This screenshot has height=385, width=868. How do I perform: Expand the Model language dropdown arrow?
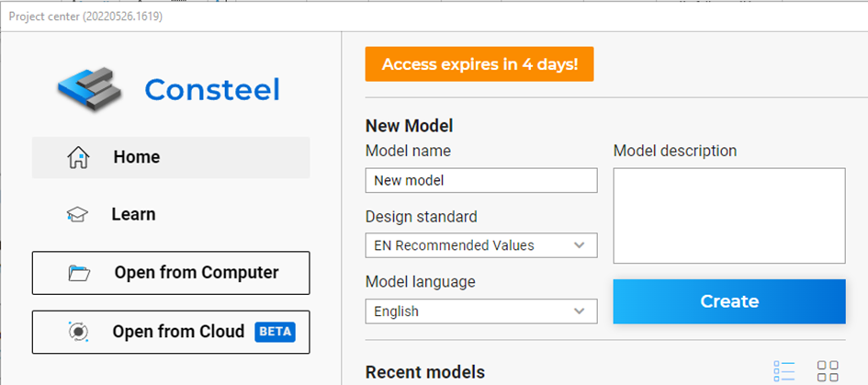[579, 311]
